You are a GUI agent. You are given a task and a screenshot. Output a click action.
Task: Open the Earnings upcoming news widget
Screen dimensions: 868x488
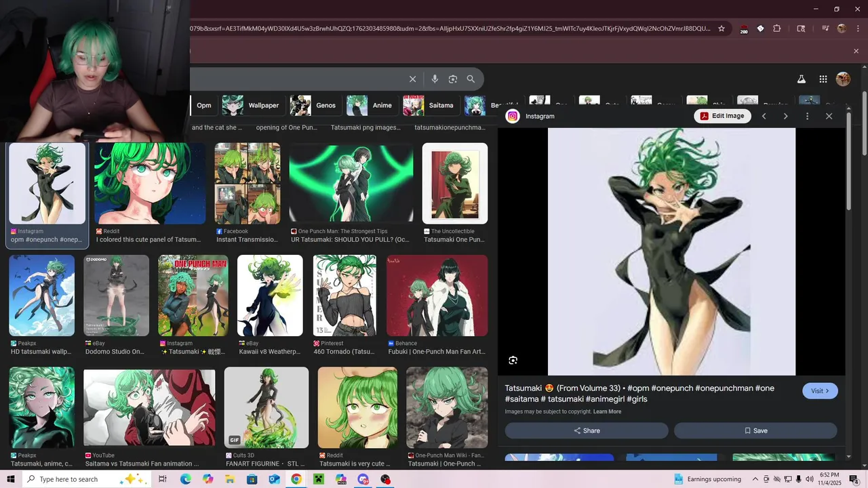pos(708,479)
